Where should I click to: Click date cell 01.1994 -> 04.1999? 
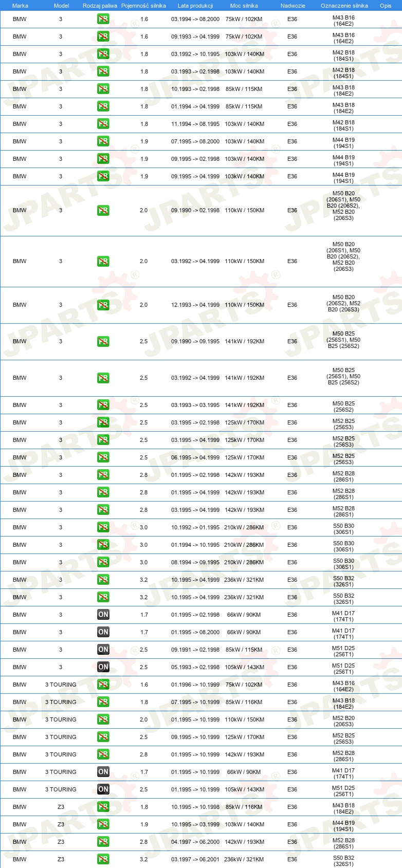pyautogui.click(x=195, y=106)
